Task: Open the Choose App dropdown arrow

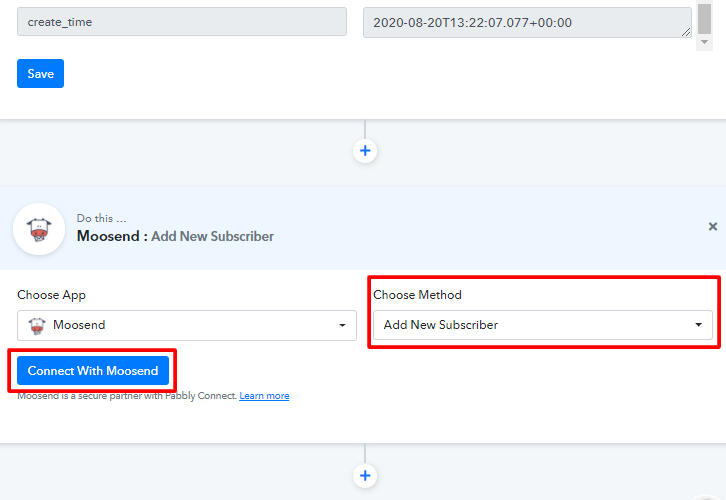Action: click(x=342, y=325)
